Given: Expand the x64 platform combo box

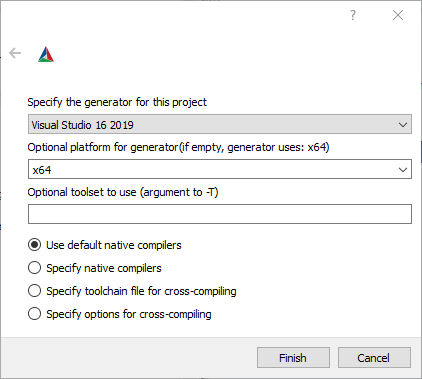Looking at the screenshot, I should 220,169.
